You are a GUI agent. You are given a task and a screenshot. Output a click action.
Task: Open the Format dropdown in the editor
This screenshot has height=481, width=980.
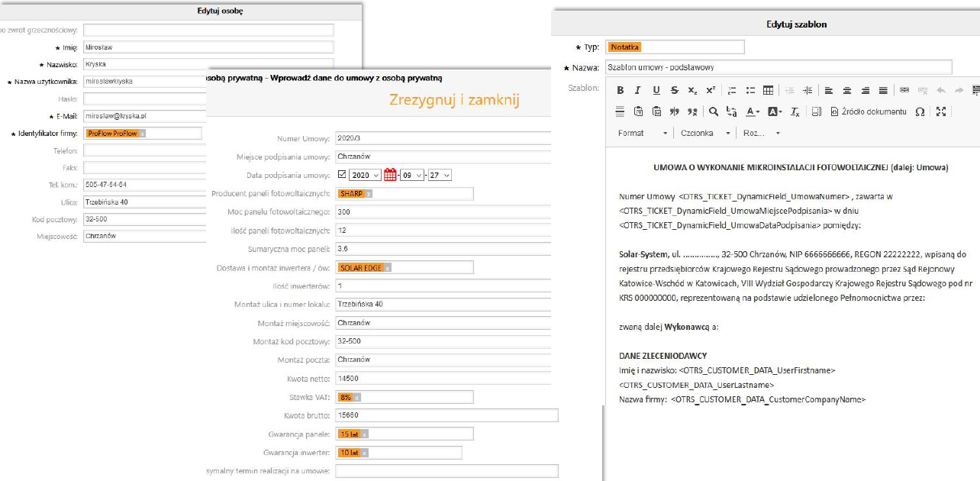[643, 133]
